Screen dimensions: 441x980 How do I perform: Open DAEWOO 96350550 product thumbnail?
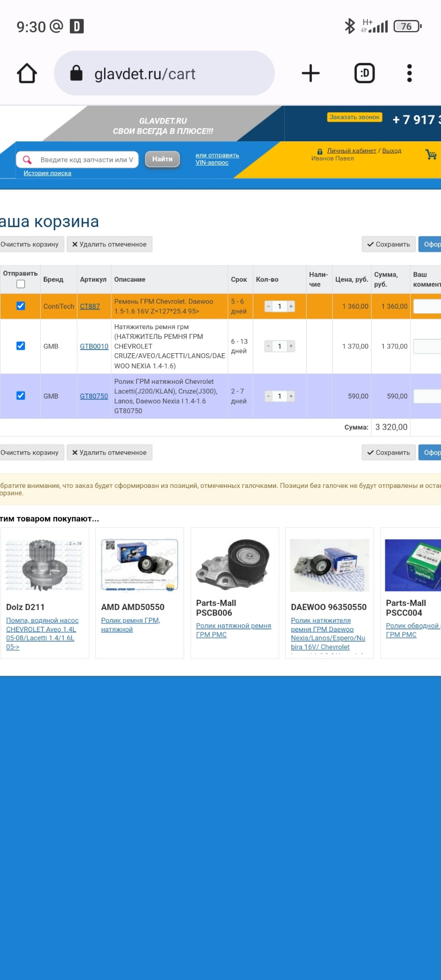click(329, 565)
